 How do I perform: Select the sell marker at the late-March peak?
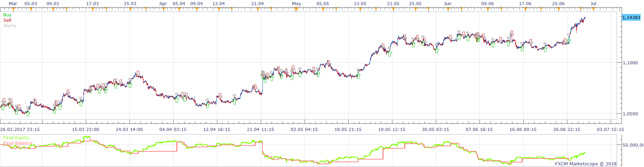138,73
